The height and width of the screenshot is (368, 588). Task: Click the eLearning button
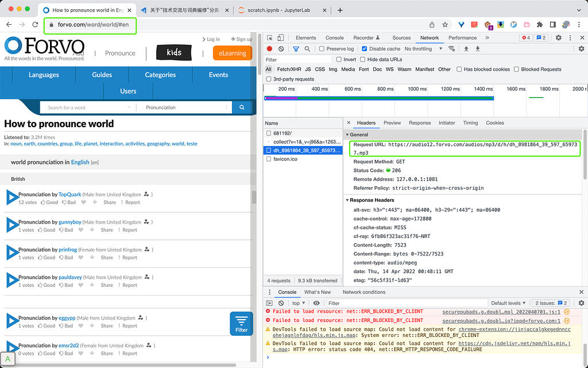point(232,52)
